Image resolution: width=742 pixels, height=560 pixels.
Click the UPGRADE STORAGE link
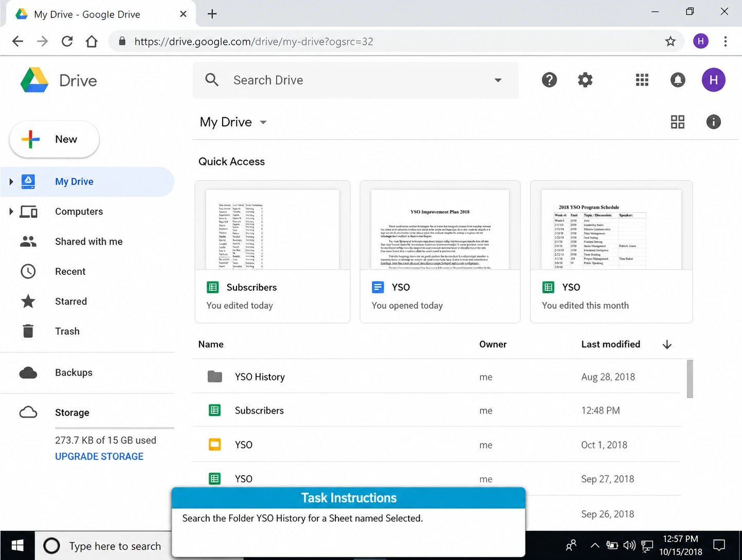click(x=99, y=456)
